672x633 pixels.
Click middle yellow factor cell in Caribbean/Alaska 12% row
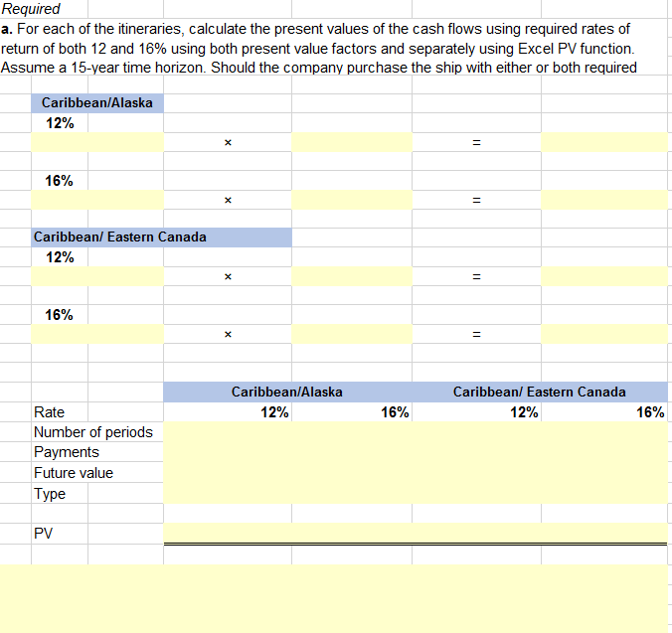click(x=352, y=142)
